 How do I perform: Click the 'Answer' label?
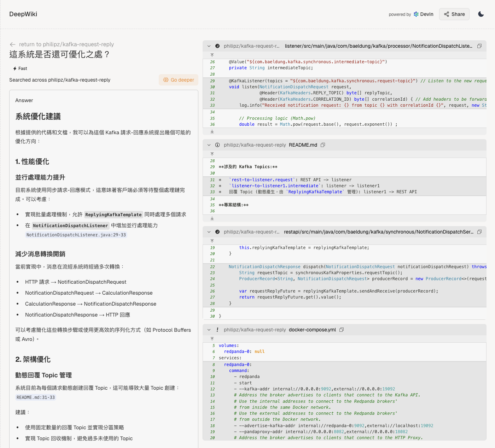coord(24,100)
